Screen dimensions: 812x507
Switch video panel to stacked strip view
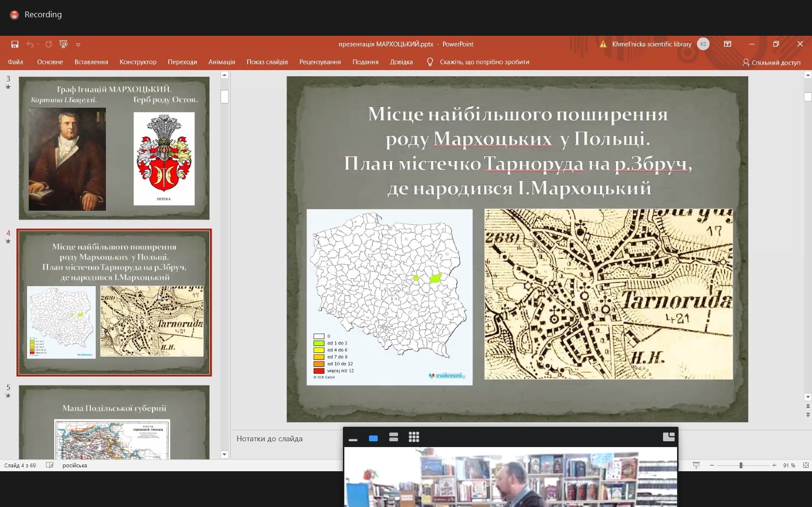[393, 437]
